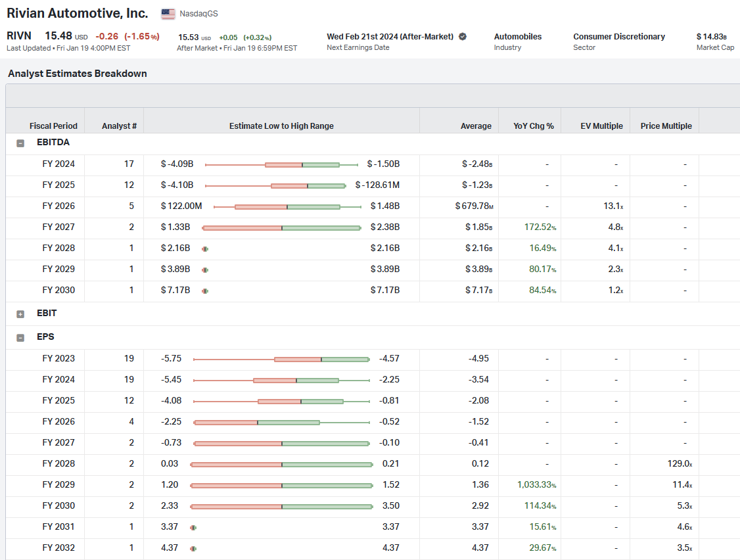This screenshot has width=740, height=560.
Task: Click the 129.0x price multiple value
Action: point(680,463)
